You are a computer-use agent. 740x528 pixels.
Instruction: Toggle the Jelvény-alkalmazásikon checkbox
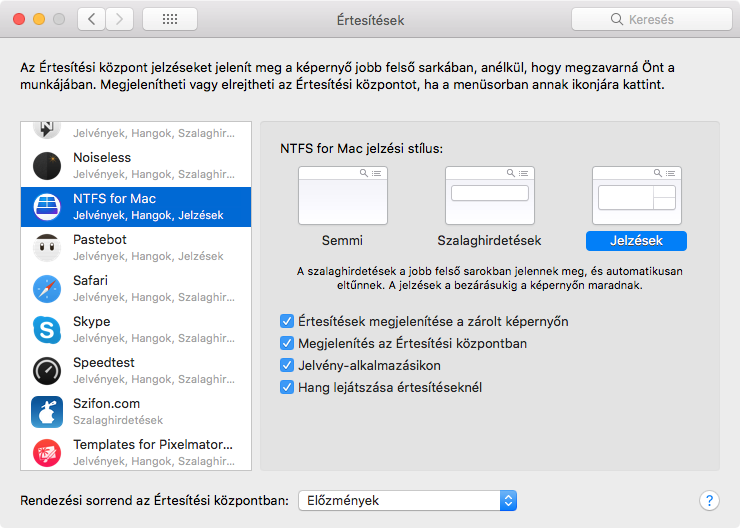pyautogui.click(x=287, y=365)
